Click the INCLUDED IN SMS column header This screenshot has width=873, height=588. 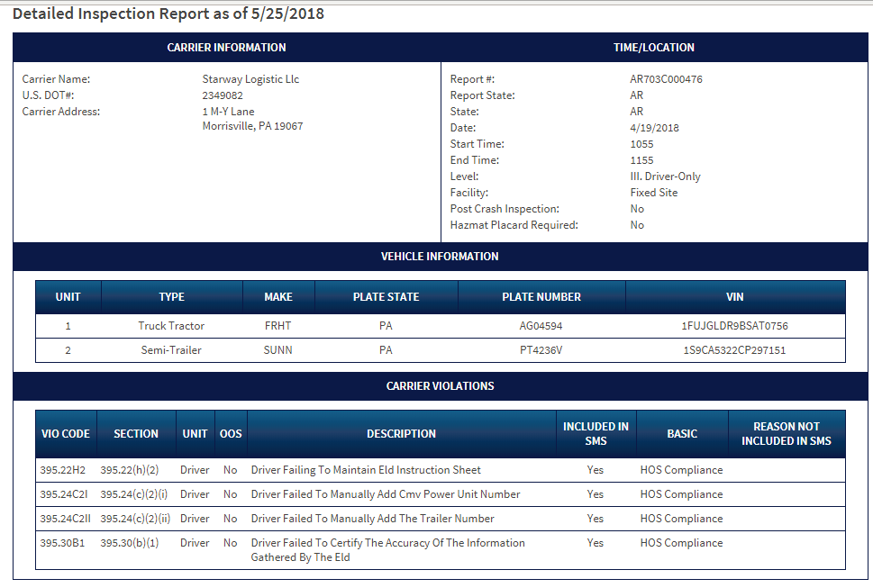pyautogui.click(x=596, y=434)
